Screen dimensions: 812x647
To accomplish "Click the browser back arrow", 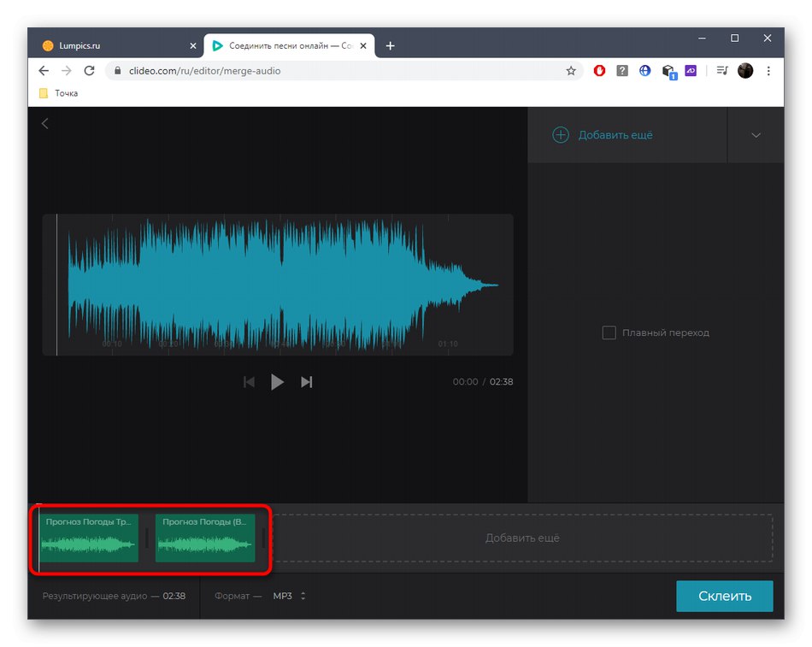I will (x=44, y=70).
